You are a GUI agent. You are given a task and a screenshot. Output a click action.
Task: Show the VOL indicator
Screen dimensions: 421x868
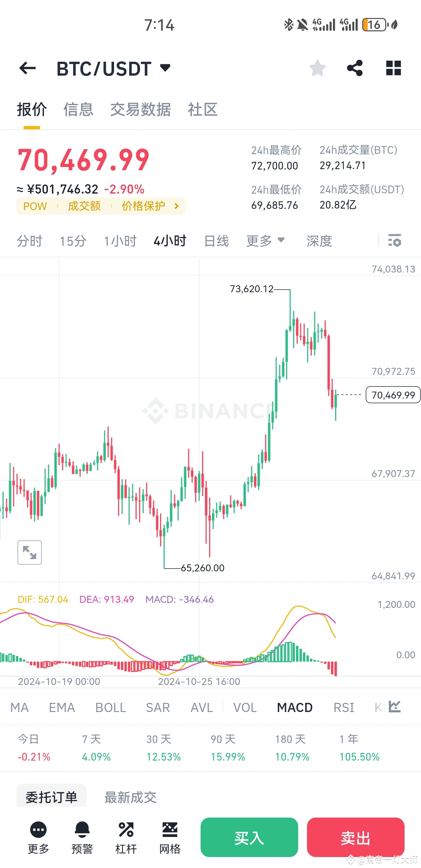244,707
